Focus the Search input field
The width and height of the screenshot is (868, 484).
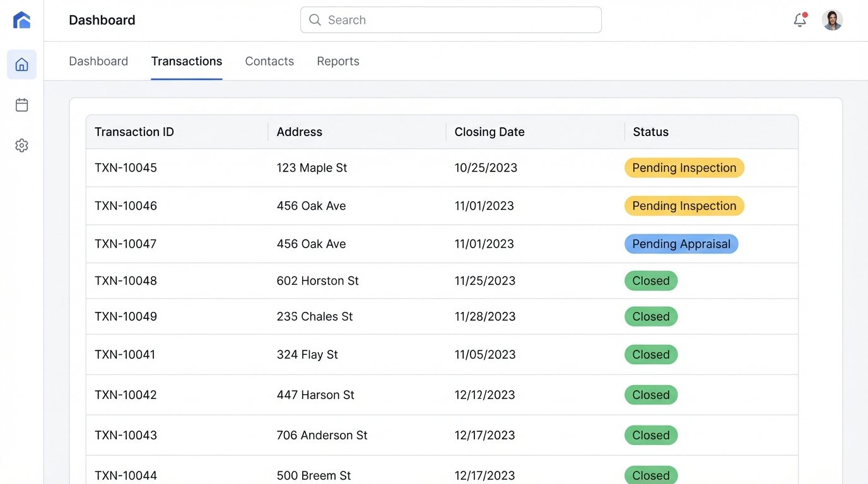click(460, 20)
